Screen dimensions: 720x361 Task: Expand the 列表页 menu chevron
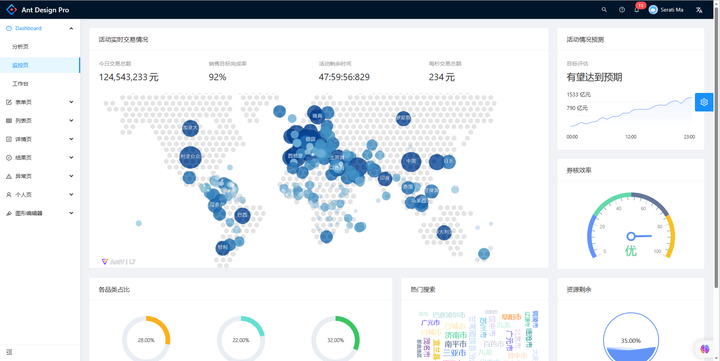click(x=71, y=120)
